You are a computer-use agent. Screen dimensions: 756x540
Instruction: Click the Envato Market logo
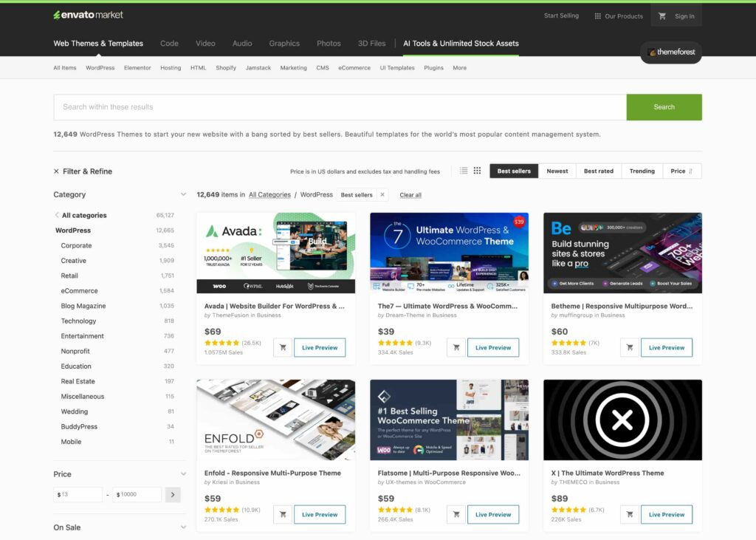click(88, 15)
